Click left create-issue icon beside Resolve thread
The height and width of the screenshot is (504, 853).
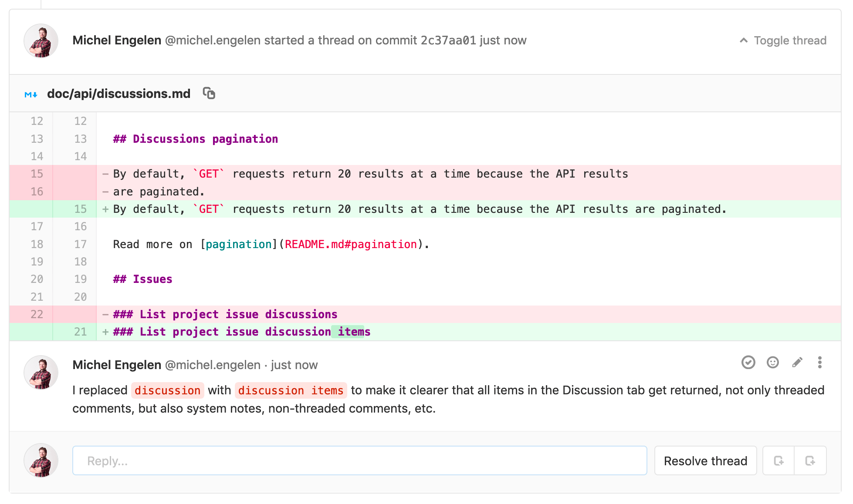779,461
